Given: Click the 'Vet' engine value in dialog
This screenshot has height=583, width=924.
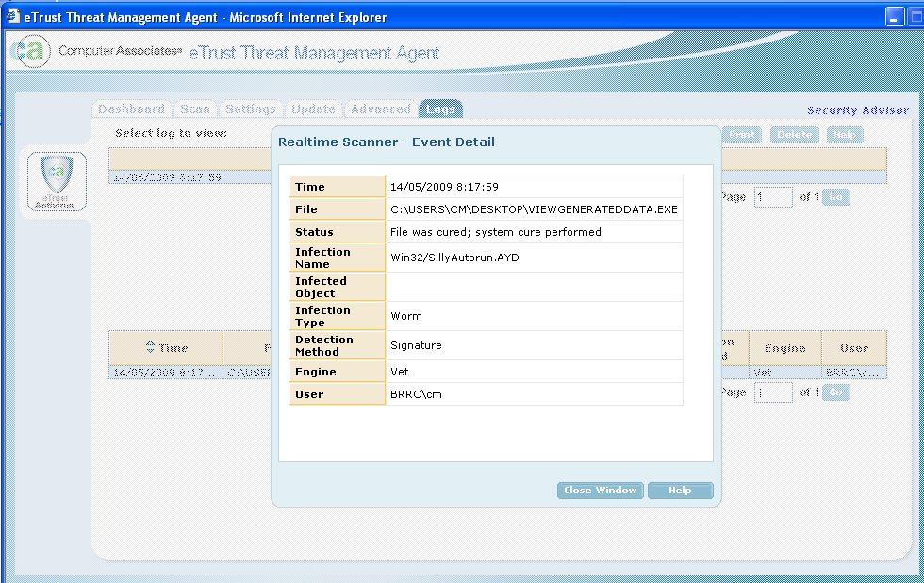Looking at the screenshot, I should pos(400,372).
